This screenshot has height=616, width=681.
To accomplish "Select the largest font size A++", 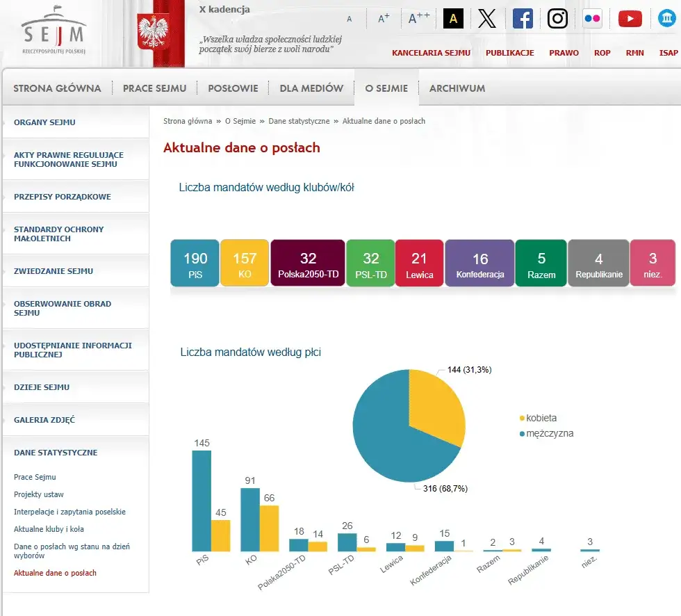I will 418,18.
